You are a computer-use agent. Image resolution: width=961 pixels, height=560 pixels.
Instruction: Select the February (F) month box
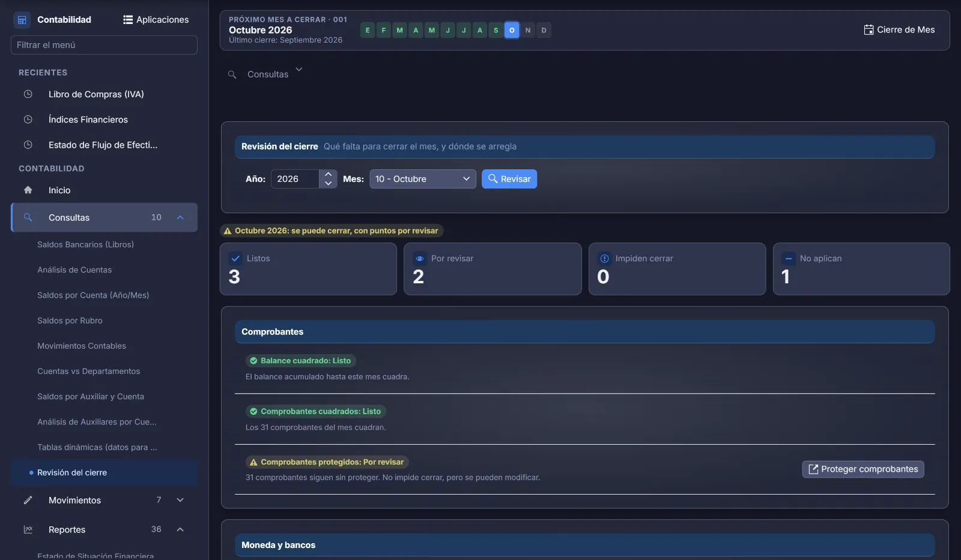click(384, 30)
